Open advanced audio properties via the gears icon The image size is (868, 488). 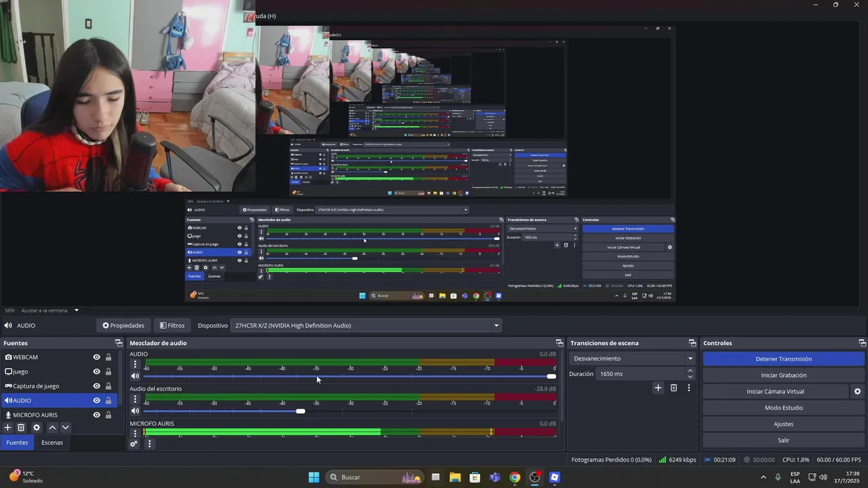(x=134, y=444)
